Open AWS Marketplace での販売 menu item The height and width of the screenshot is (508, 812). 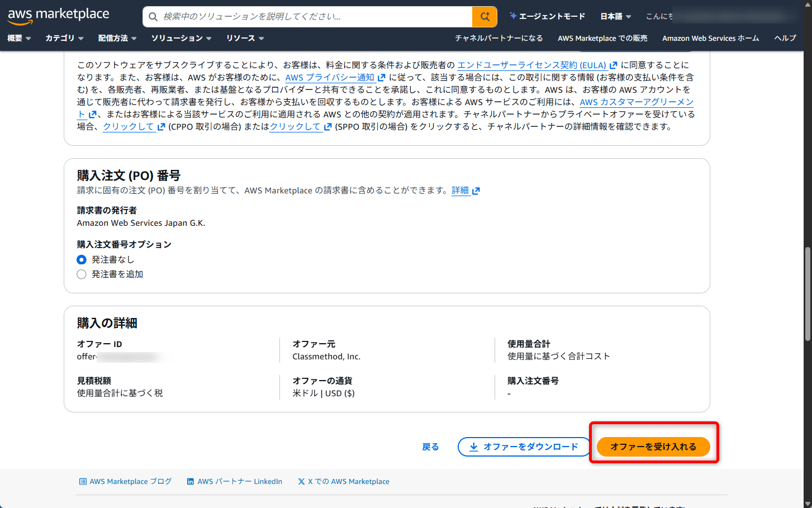(602, 38)
